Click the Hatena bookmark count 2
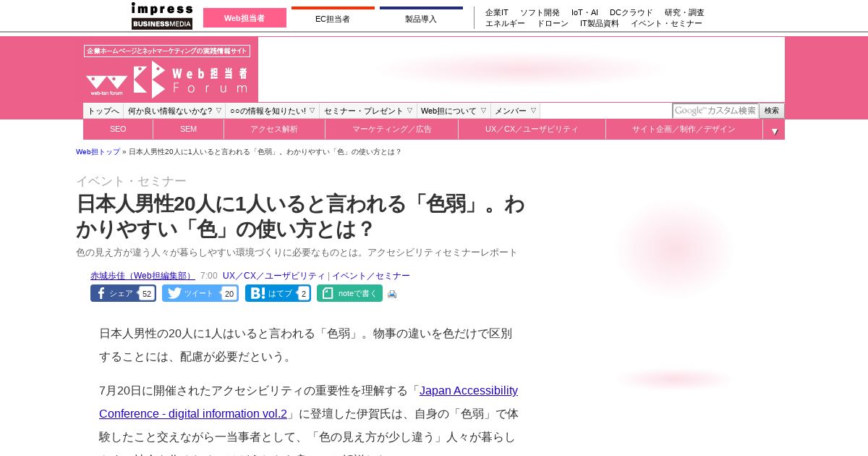Screen dimensions: 868x456 point(304,294)
